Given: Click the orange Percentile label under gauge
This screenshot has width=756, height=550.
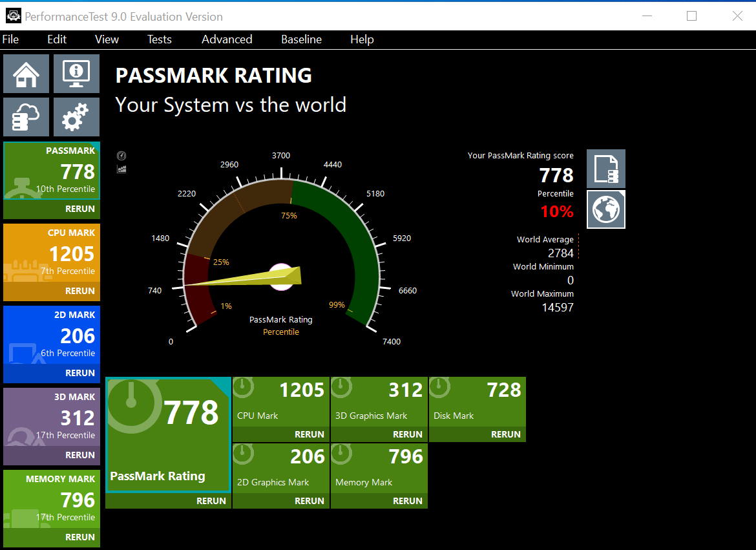Looking at the screenshot, I should (281, 332).
